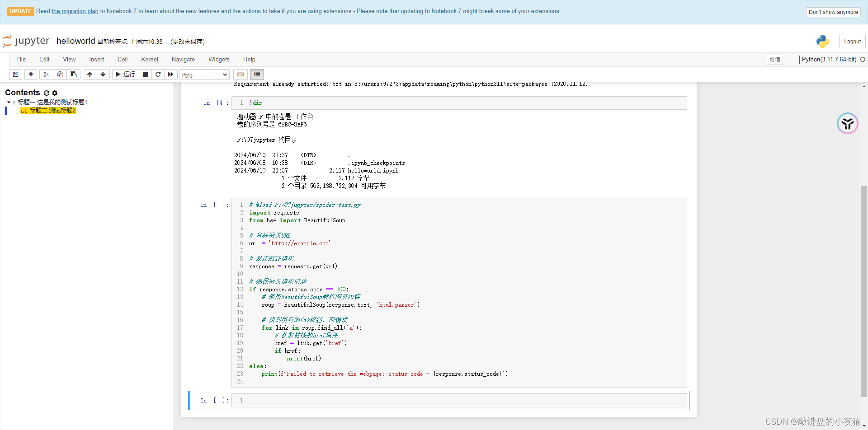This screenshot has height=430, width=868.
Task: Click the kernel idle indicator circle
Action: [x=863, y=60]
